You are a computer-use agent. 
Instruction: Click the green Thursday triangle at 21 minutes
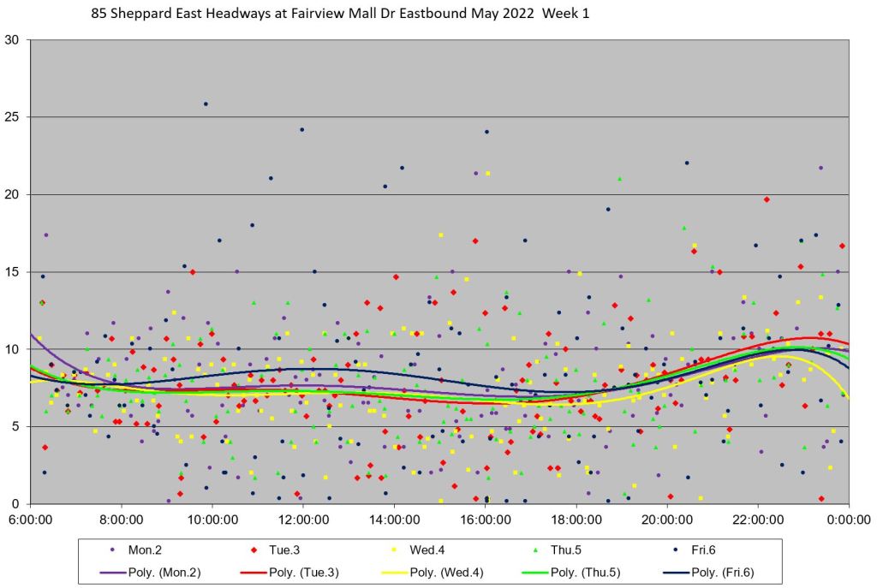coord(619,179)
